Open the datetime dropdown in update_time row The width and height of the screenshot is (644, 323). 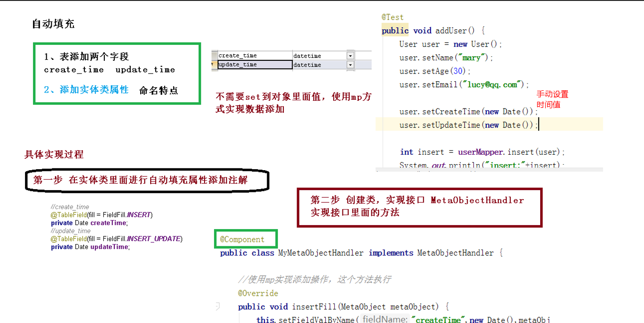pyautogui.click(x=350, y=64)
